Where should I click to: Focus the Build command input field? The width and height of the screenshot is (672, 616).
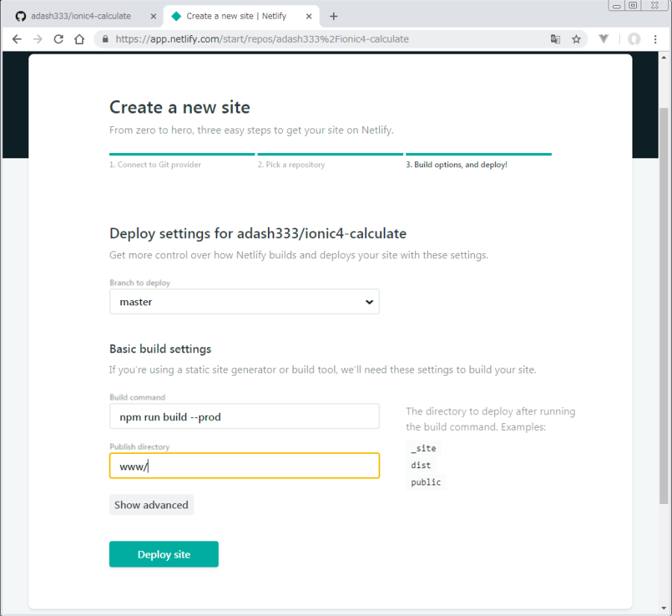coord(244,417)
